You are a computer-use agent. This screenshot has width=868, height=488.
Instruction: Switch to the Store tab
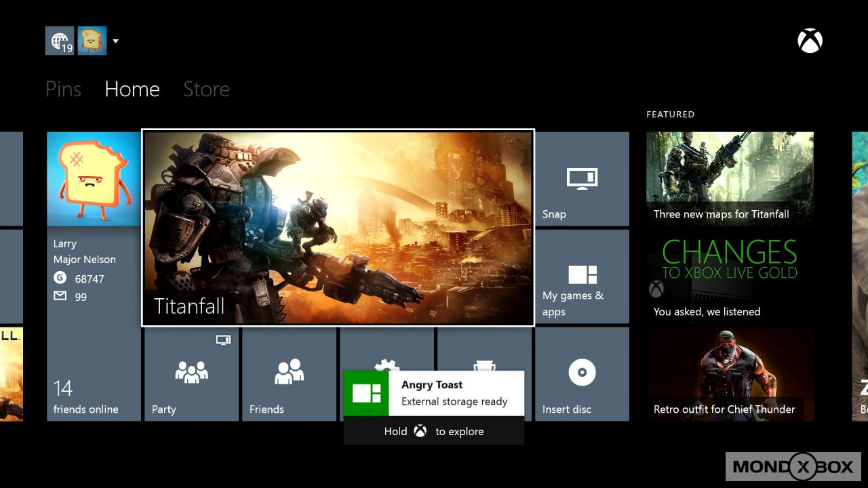206,89
